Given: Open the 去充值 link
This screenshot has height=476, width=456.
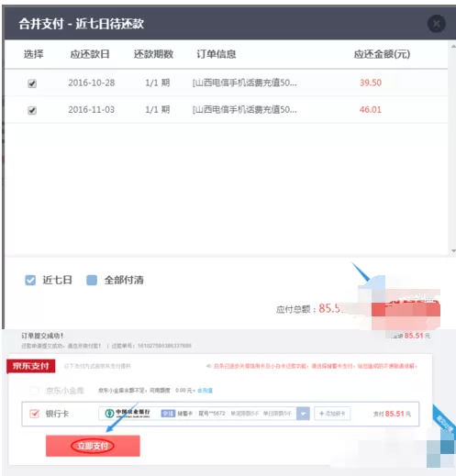Looking at the screenshot, I should [205, 391].
